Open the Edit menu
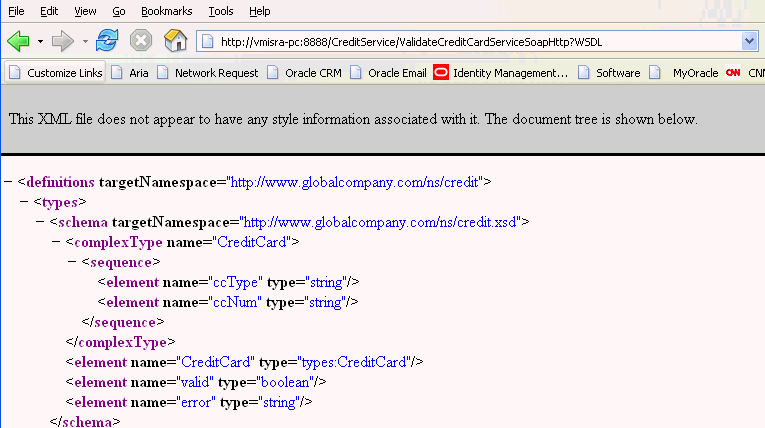The image size is (765, 428). (x=49, y=11)
